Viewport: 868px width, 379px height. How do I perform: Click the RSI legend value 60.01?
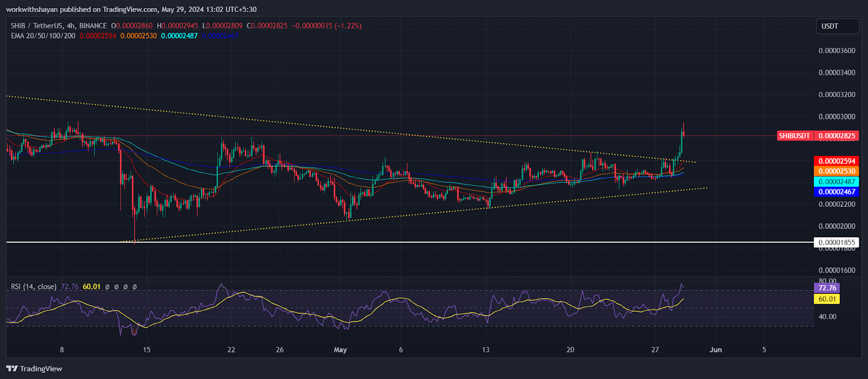point(92,286)
